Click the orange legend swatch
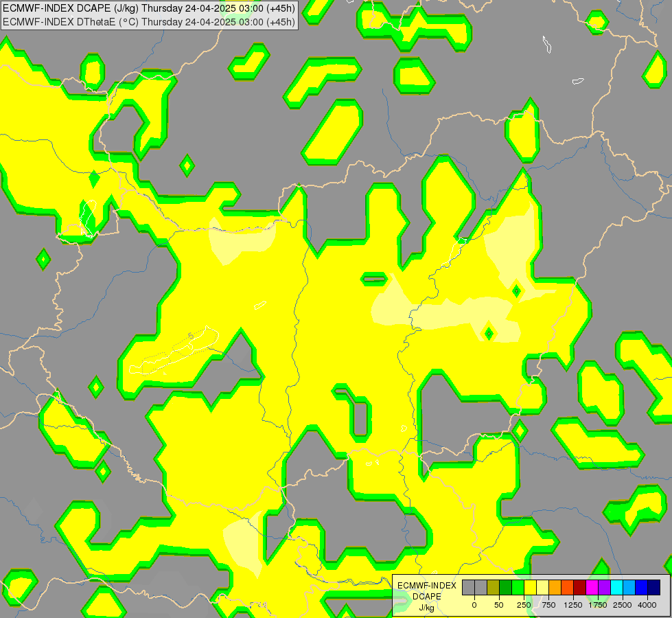 pyautogui.click(x=555, y=587)
